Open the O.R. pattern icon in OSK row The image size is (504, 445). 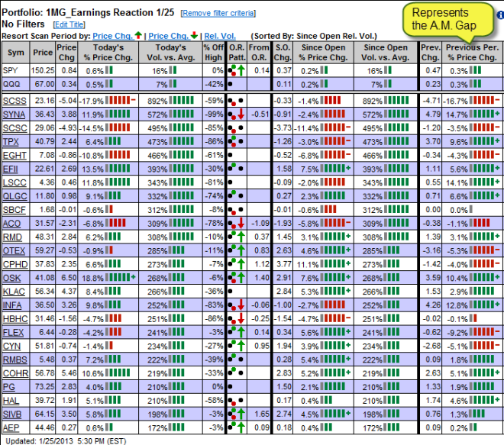tap(238, 279)
